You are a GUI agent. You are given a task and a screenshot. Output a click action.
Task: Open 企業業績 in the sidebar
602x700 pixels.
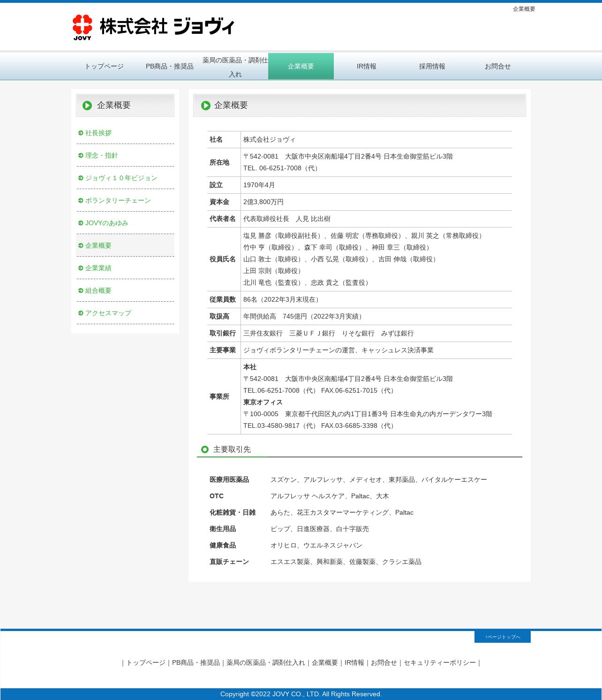[x=98, y=268]
